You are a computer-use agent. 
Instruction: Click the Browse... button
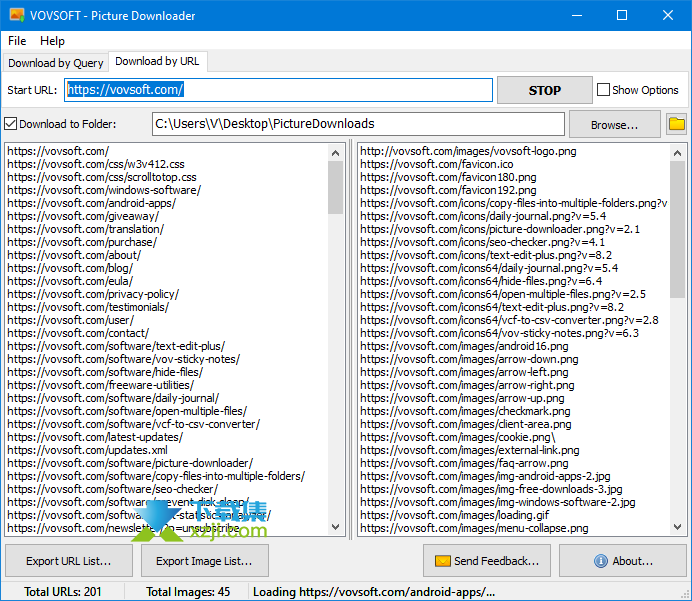pyautogui.click(x=614, y=125)
